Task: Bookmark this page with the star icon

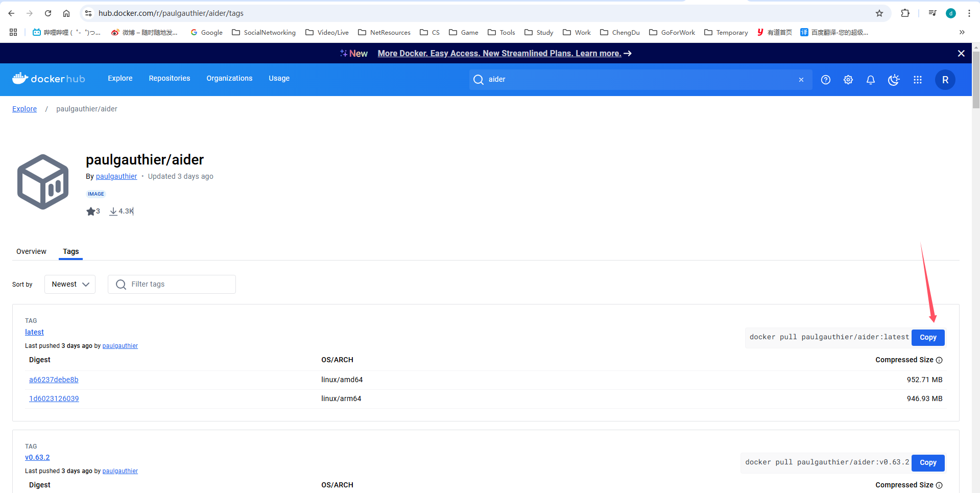Action: [x=879, y=13]
